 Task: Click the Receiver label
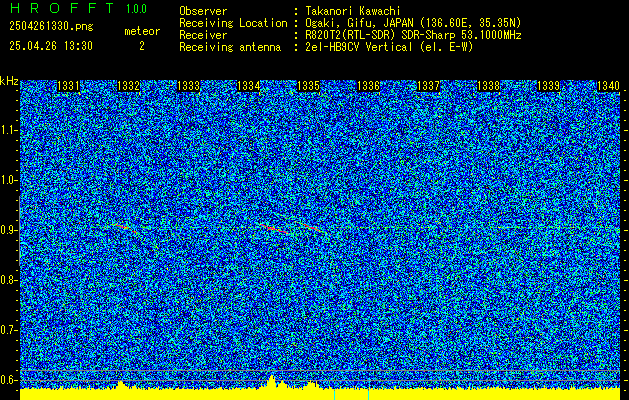point(203,35)
